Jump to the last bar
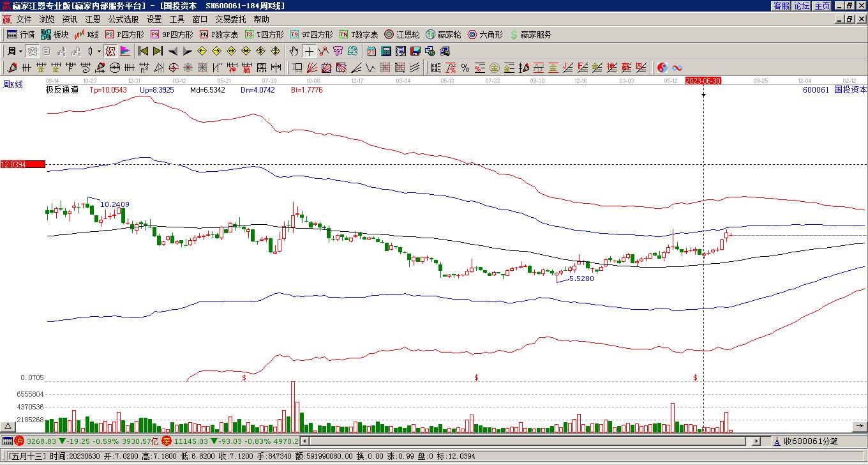Viewport: 868px width, 465px height. point(158,51)
